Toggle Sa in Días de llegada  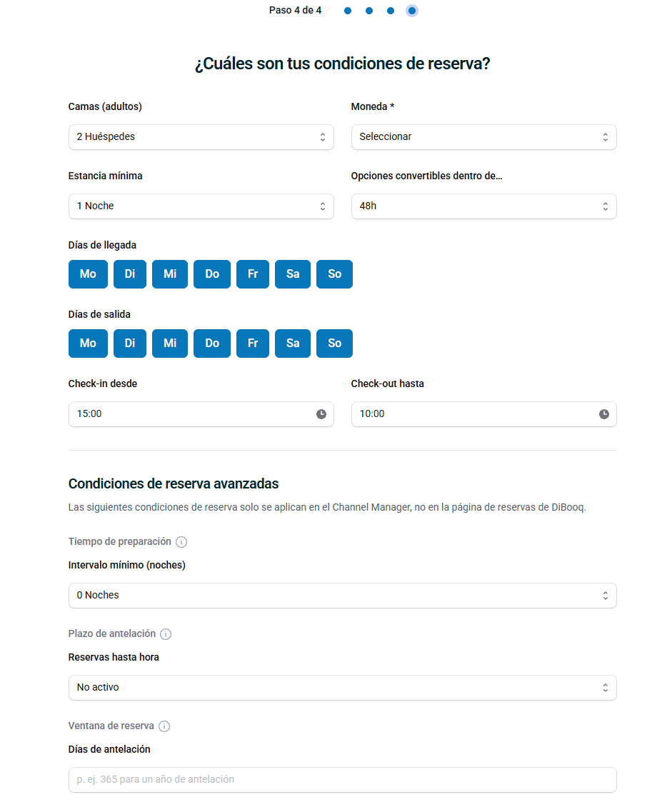tap(293, 274)
